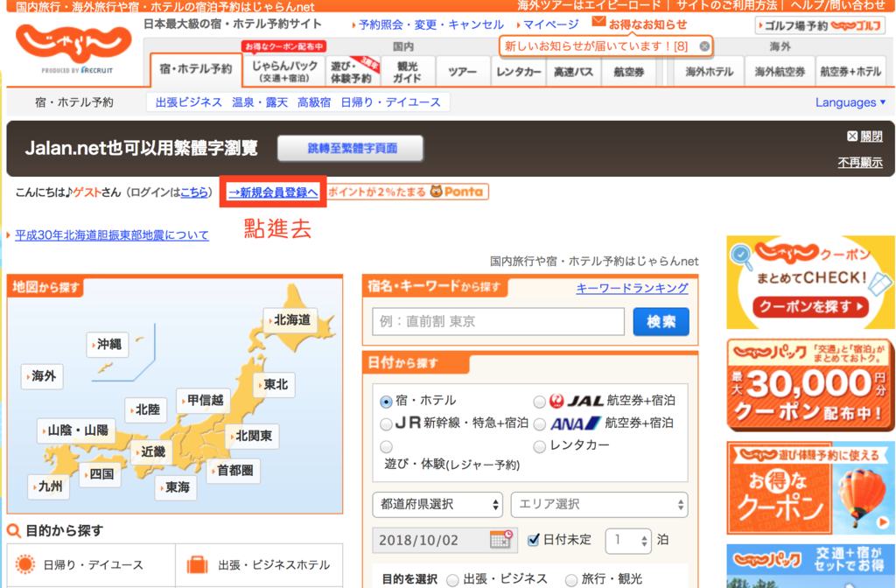This screenshot has height=588, width=896.
Task: Select the 宿・ホテル radio button
Action: [x=386, y=402]
